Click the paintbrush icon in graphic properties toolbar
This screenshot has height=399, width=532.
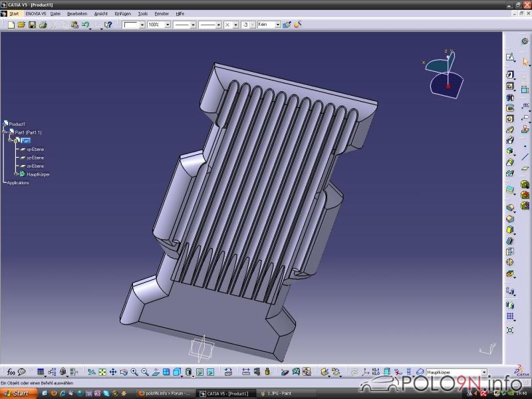(287, 25)
